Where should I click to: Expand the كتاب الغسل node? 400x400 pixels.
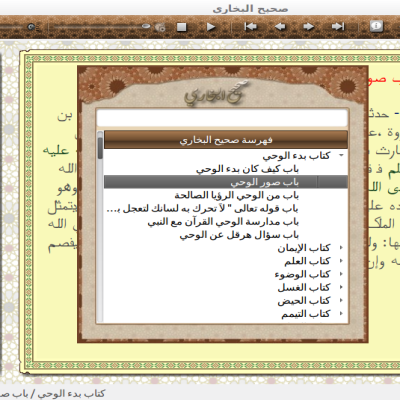click(x=341, y=287)
